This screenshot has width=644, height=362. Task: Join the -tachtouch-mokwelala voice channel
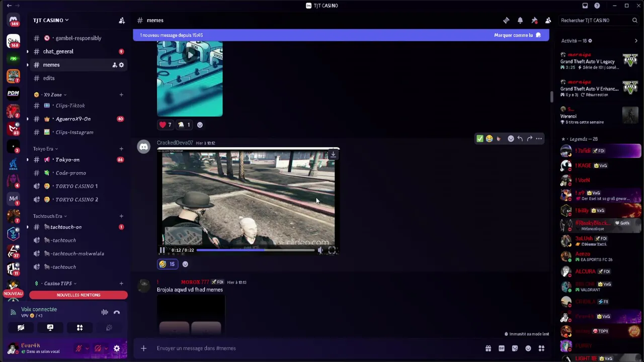(78, 253)
